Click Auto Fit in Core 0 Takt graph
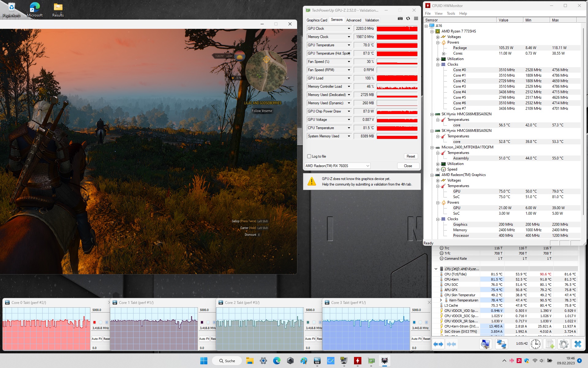This screenshot has width=588, height=368. (x=96, y=339)
